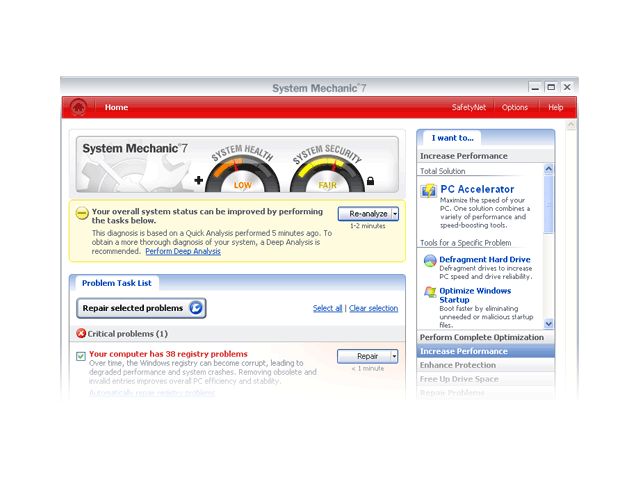Open the Home menu item

(116, 107)
